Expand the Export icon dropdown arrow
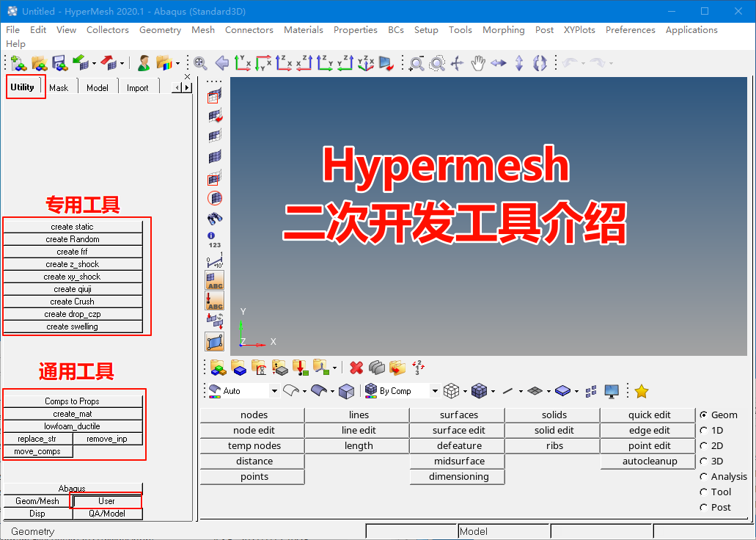 click(x=122, y=64)
